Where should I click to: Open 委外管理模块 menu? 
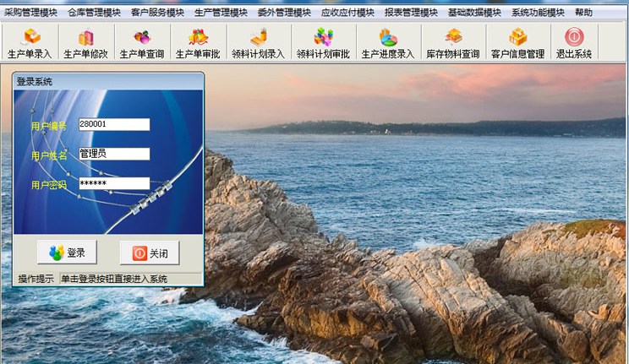coord(284,13)
